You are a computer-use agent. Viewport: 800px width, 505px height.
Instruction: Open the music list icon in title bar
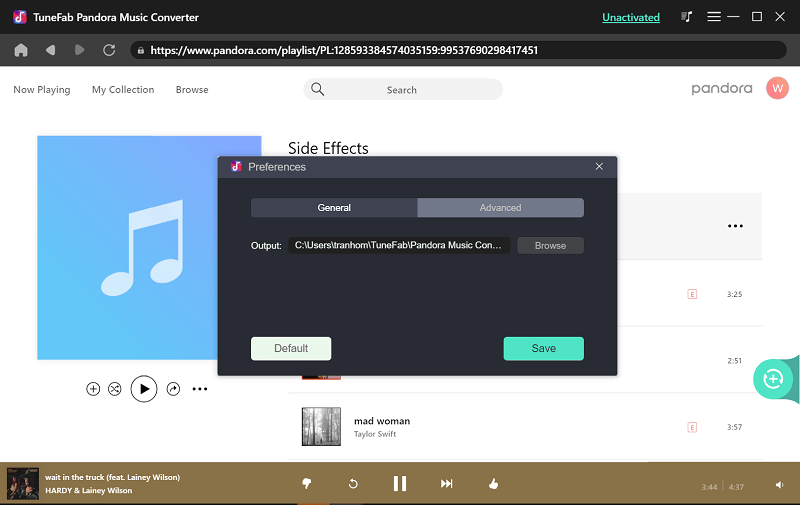click(x=687, y=17)
